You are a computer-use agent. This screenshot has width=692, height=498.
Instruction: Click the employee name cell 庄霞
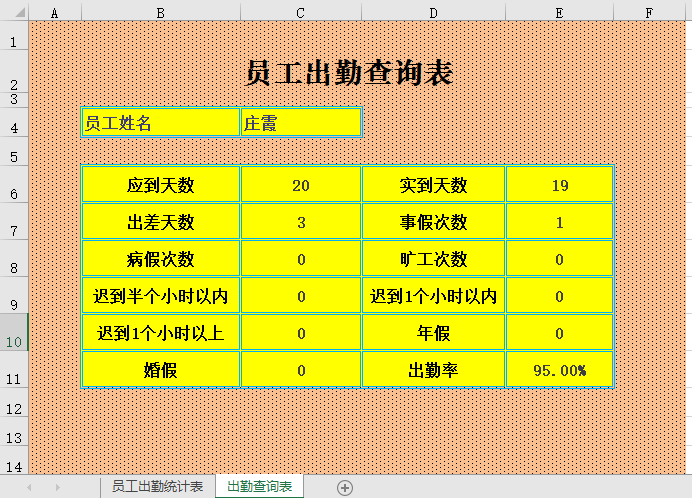tap(300, 123)
